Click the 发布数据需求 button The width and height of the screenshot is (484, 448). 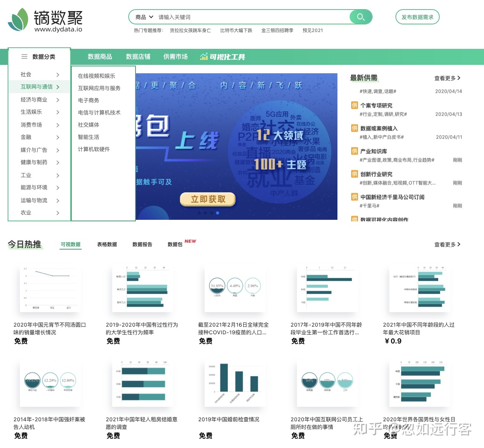(417, 17)
